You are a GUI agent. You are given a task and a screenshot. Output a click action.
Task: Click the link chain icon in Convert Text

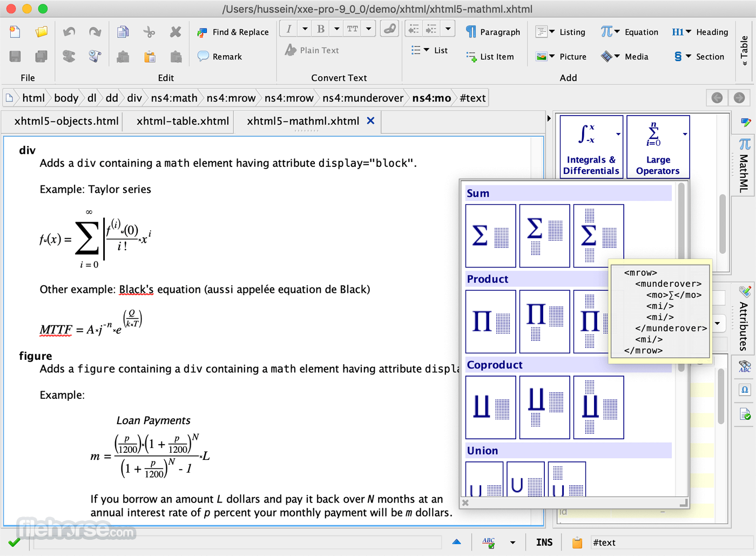(x=389, y=29)
